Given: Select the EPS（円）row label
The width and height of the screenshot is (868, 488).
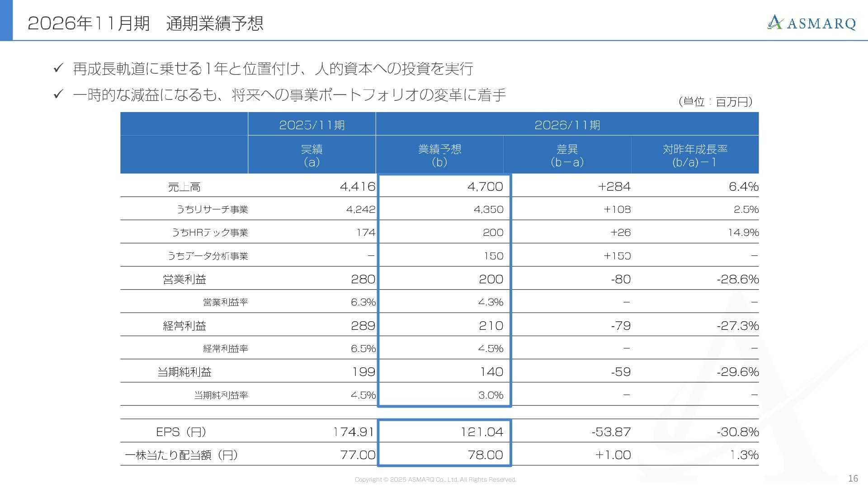Looking at the screenshot, I should tap(181, 432).
